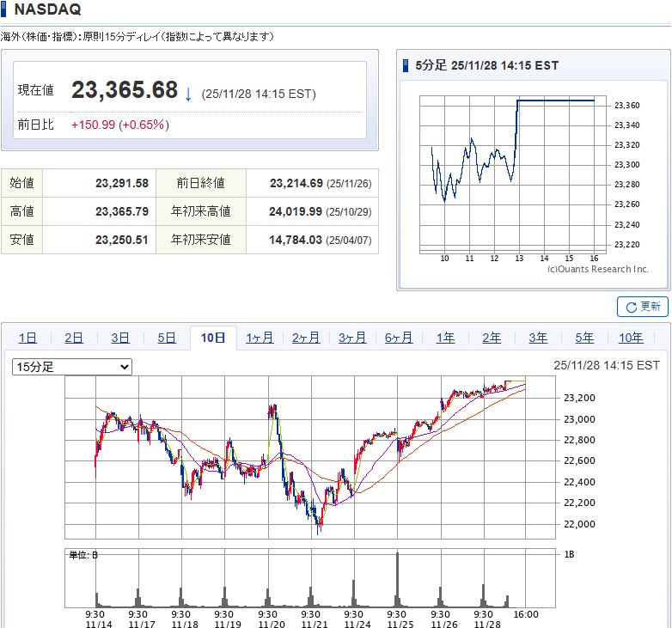
Task: Click the 更新 refresh button
Action: (x=643, y=307)
